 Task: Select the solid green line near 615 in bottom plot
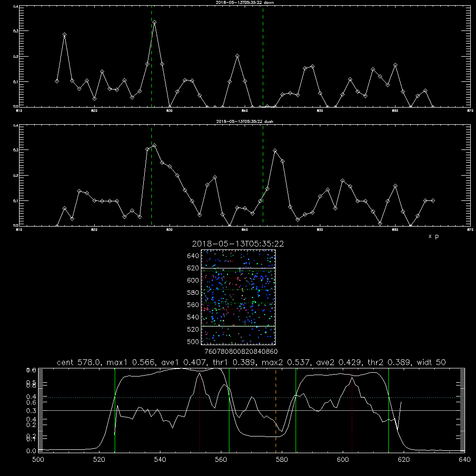(388, 410)
